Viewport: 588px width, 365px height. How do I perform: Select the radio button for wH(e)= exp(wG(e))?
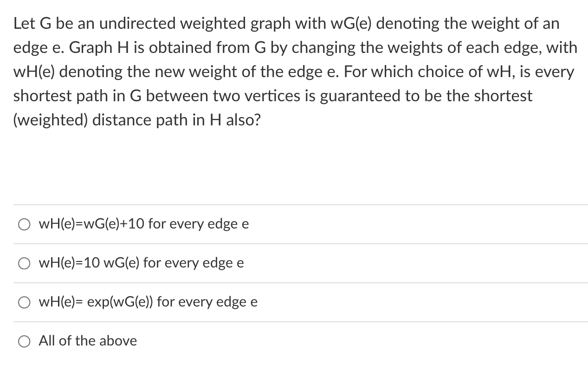(24, 302)
